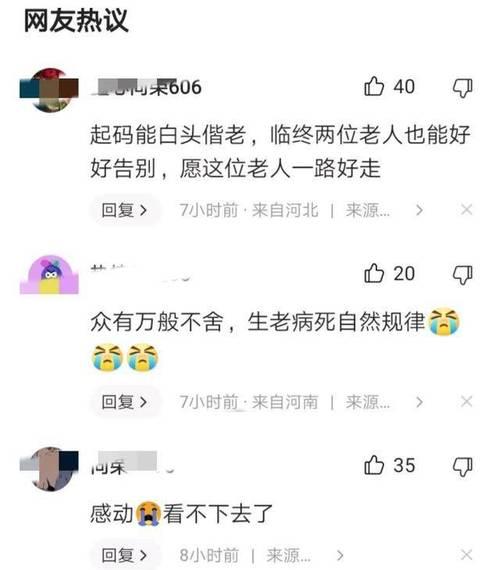Like the 感动看不下去了 comment
Viewport: 500px width, 570px height.
(374, 465)
